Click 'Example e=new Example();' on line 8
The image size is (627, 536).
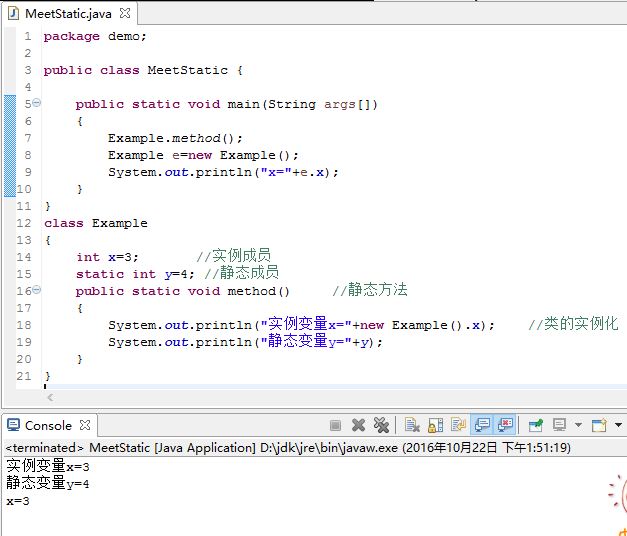coord(203,155)
